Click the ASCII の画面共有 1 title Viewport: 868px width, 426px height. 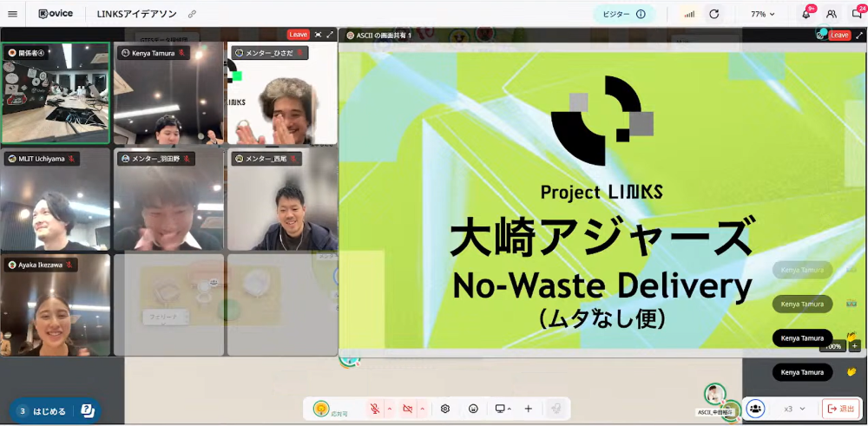click(x=385, y=36)
